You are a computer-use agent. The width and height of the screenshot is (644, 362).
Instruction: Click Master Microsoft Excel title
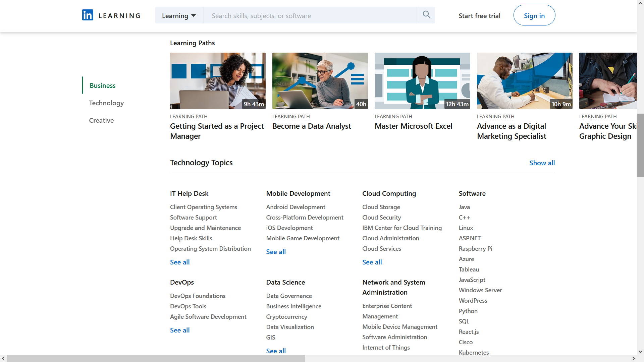click(x=414, y=126)
